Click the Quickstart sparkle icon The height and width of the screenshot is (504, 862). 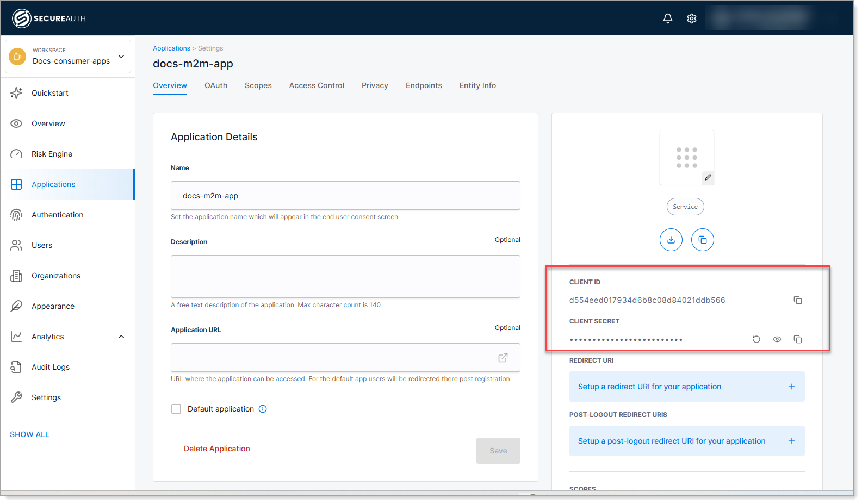[16, 93]
